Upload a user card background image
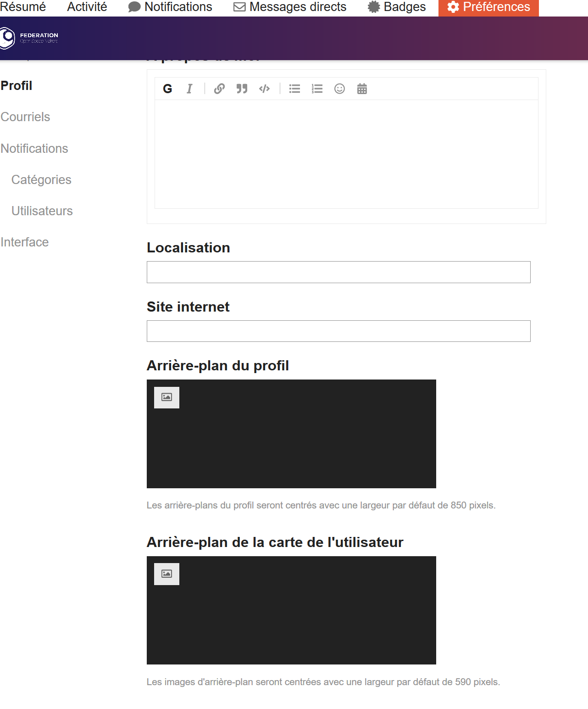The height and width of the screenshot is (709, 588). point(166,574)
